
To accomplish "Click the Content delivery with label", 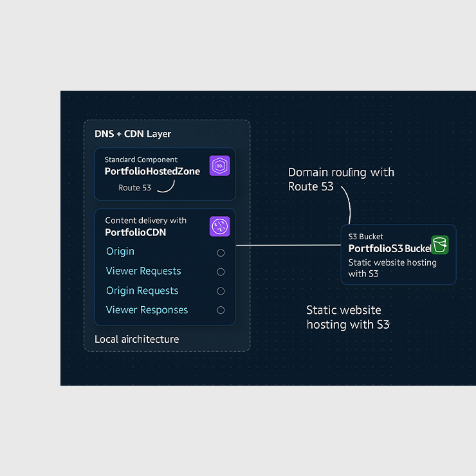I will point(146,221).
